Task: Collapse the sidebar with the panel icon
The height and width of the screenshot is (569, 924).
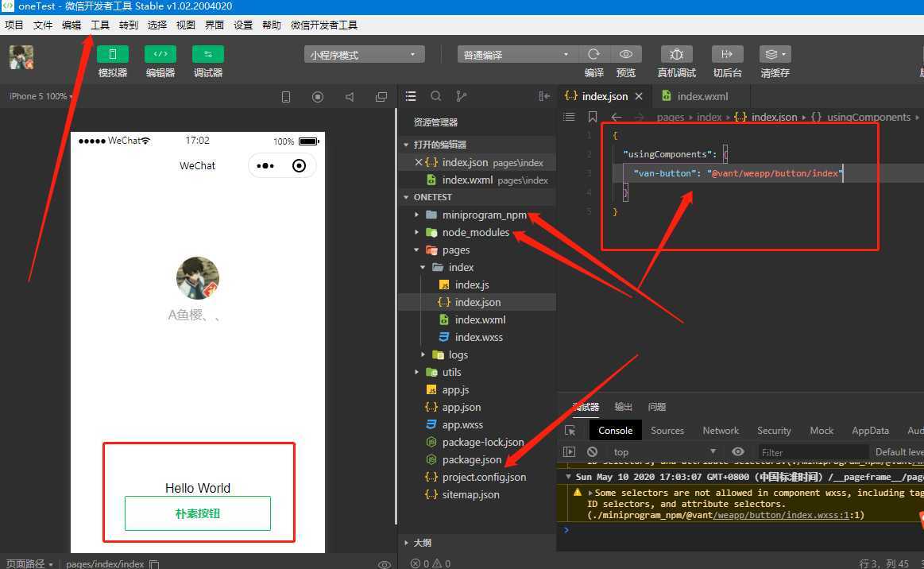Action: [544, 96]
